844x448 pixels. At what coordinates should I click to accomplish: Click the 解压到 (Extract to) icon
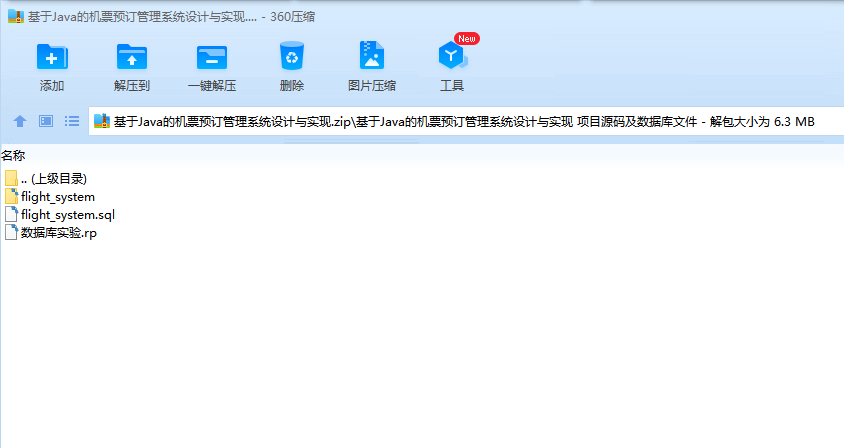point(131,57)
